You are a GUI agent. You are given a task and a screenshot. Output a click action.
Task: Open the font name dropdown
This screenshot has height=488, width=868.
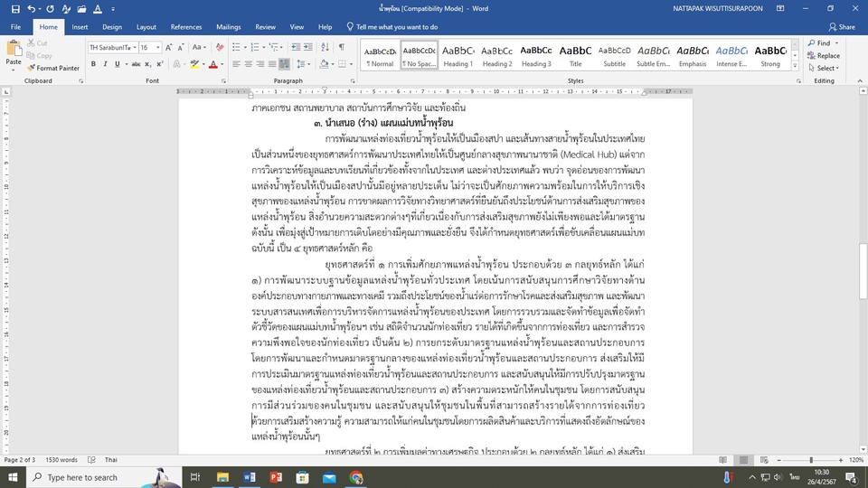point(135,48)
